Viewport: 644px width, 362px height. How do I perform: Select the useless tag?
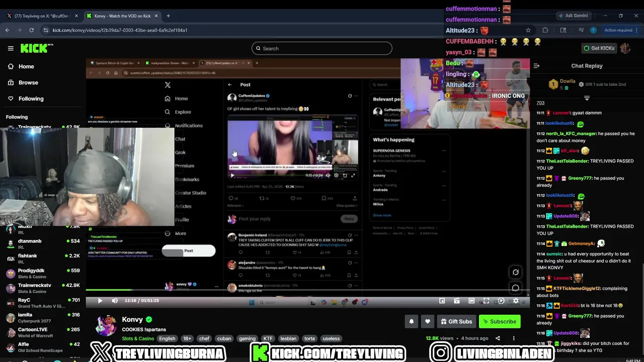pos(331,338)
